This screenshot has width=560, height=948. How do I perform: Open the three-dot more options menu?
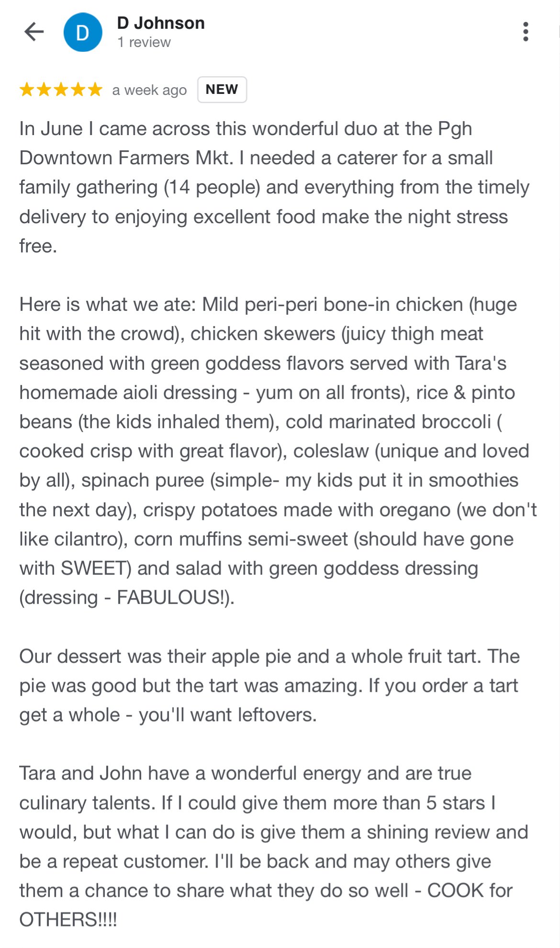[x=526, y=32]
